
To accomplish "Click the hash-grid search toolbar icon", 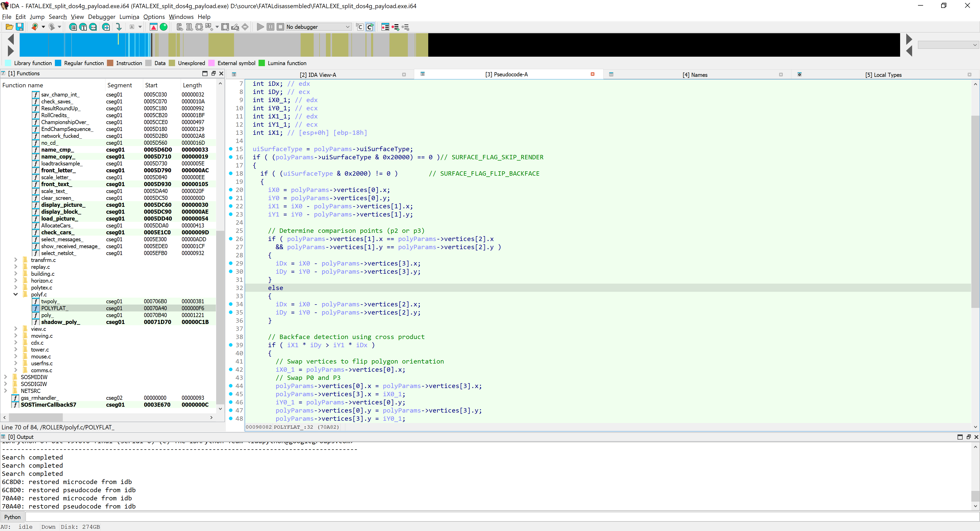I will click(73, 27).
